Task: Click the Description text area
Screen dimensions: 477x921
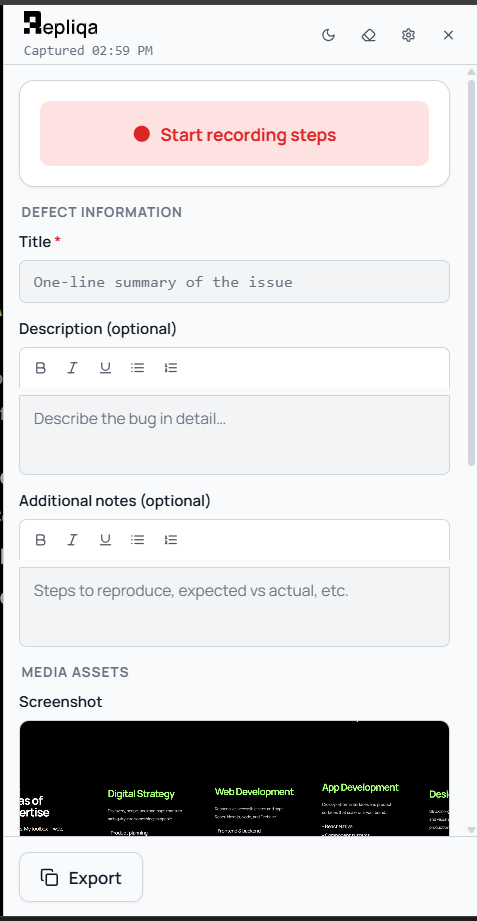Action: (x=234, y=435)
